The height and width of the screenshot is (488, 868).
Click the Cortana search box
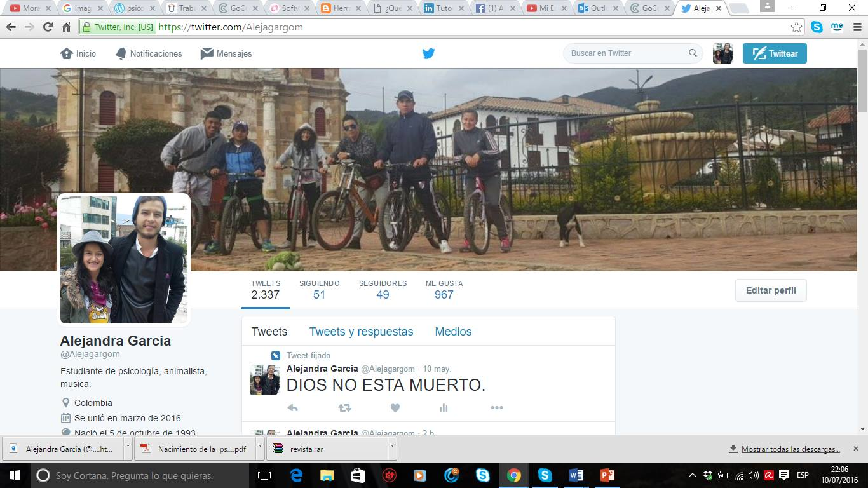139,475
